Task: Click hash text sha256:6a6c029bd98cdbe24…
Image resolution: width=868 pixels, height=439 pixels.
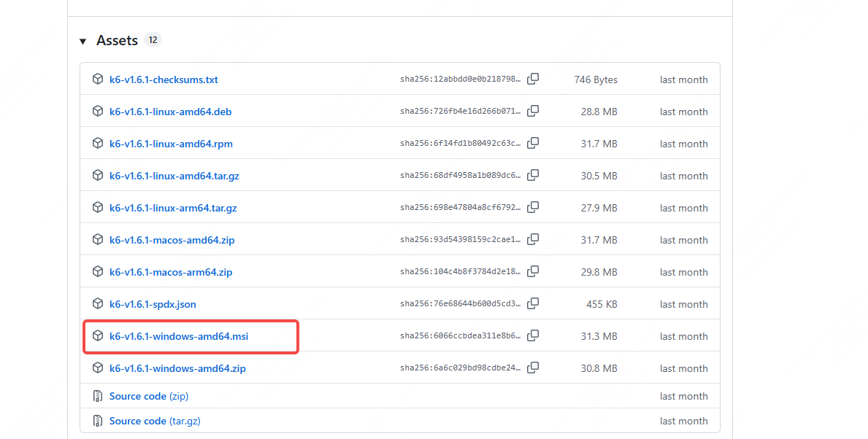Action: pos(461,368)
